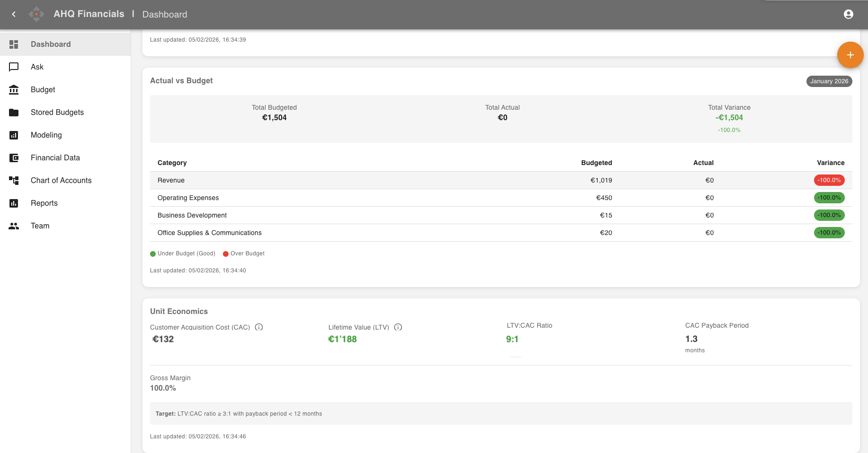Select the Modeling sidebar icon
The width and height of the screenshot is (868, 453).
point(14,135)
